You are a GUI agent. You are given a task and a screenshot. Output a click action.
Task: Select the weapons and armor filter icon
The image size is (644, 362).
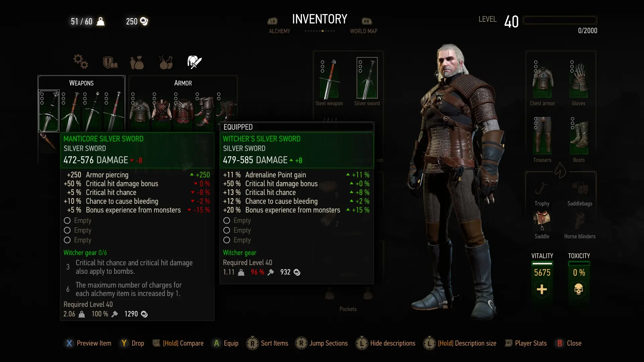pos(194,62)
